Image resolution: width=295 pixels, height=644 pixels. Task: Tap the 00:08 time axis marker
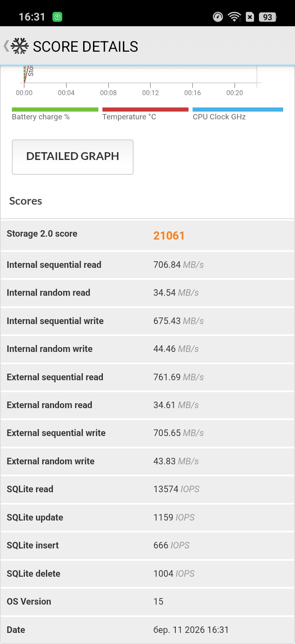(108, 93)
